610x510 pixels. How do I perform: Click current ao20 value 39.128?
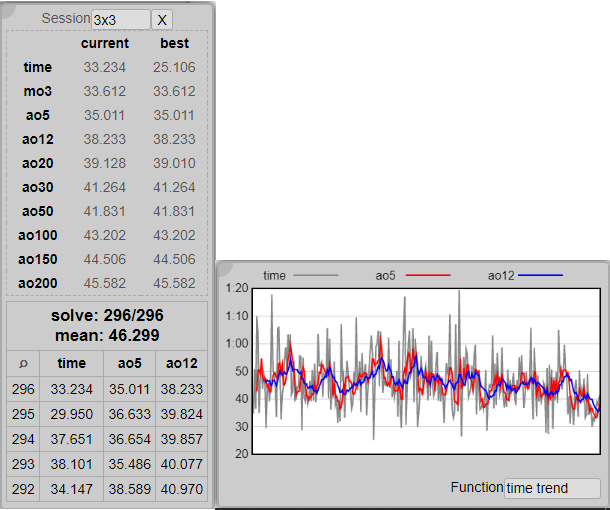[x=105, y=163]
